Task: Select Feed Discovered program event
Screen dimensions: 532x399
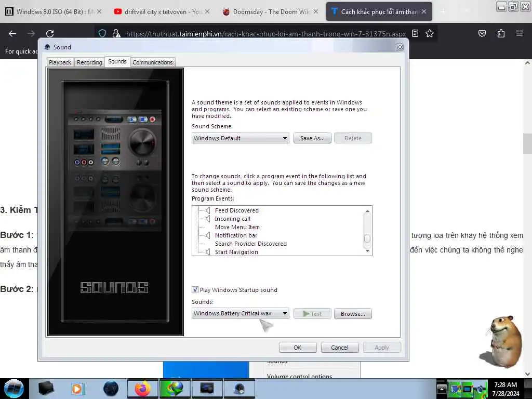Action: [236, 210]
